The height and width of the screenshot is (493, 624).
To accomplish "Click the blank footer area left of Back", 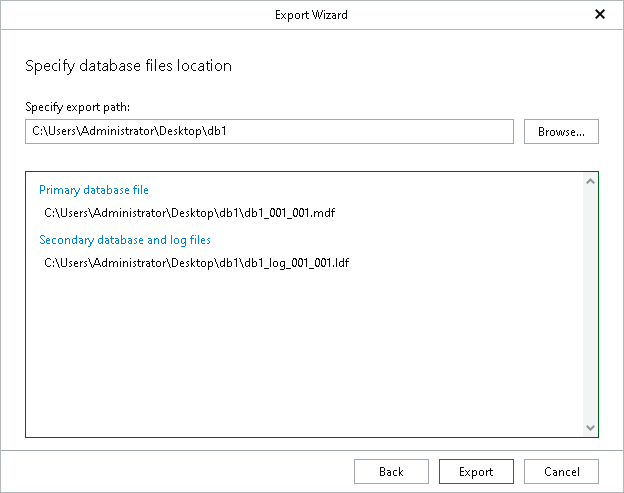I will 177,472.
